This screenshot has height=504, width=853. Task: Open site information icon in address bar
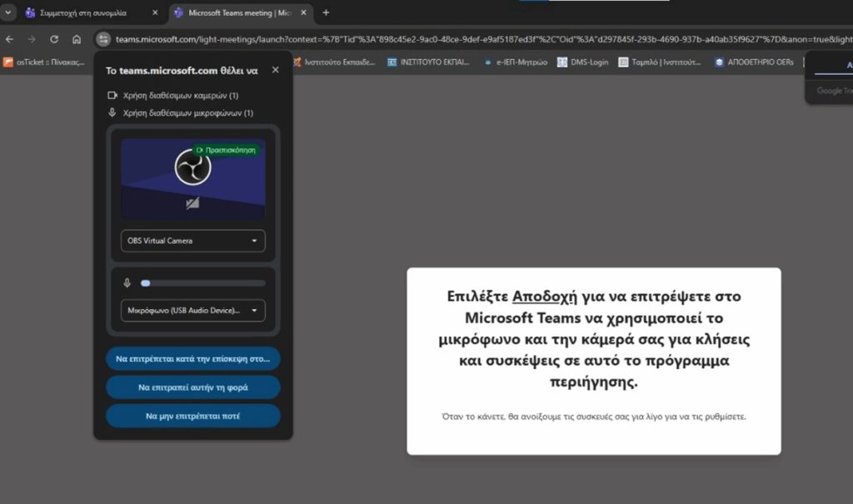103,39
